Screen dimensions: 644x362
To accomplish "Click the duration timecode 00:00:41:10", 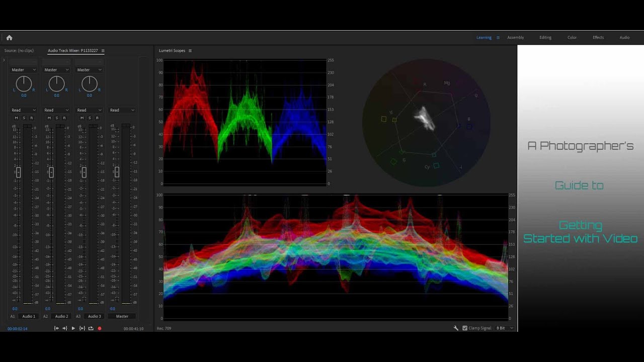I will coord(133,329).
